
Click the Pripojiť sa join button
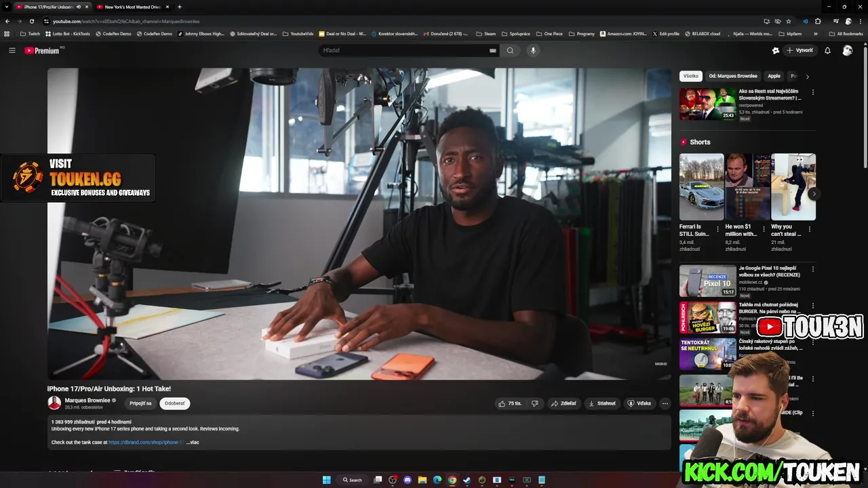click(141, 403)
